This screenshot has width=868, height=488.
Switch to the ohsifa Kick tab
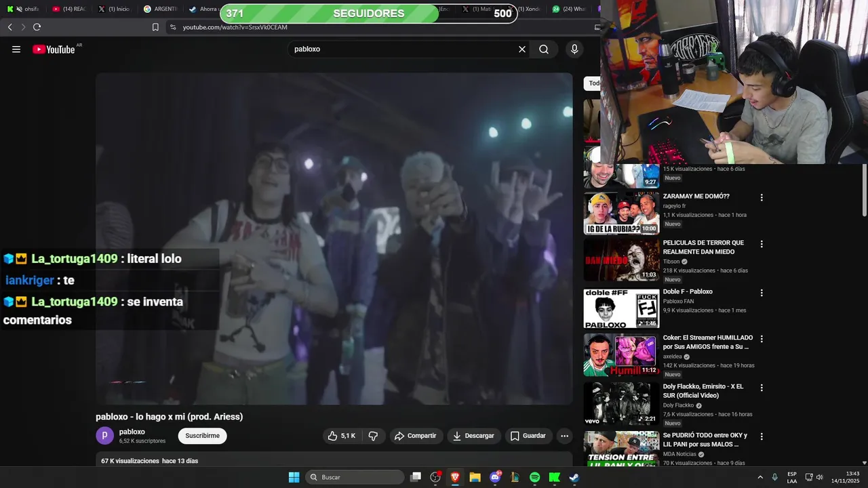coord(23,9)
